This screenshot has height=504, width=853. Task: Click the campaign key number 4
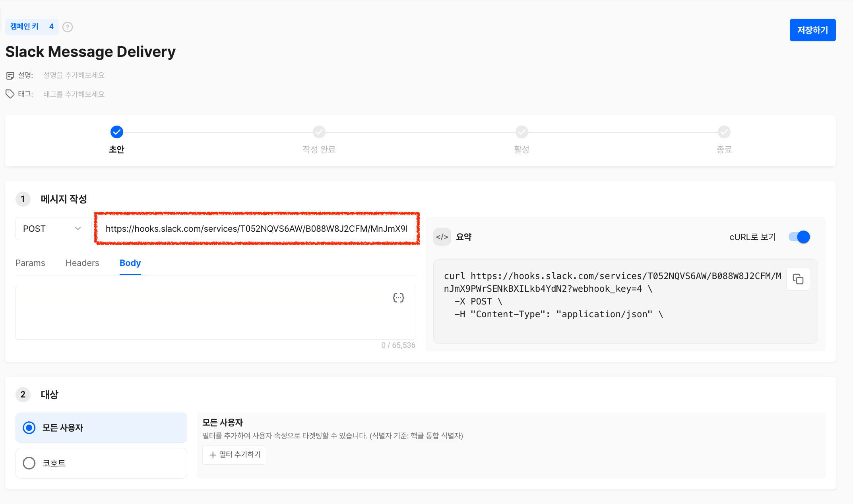click(51, 27)
